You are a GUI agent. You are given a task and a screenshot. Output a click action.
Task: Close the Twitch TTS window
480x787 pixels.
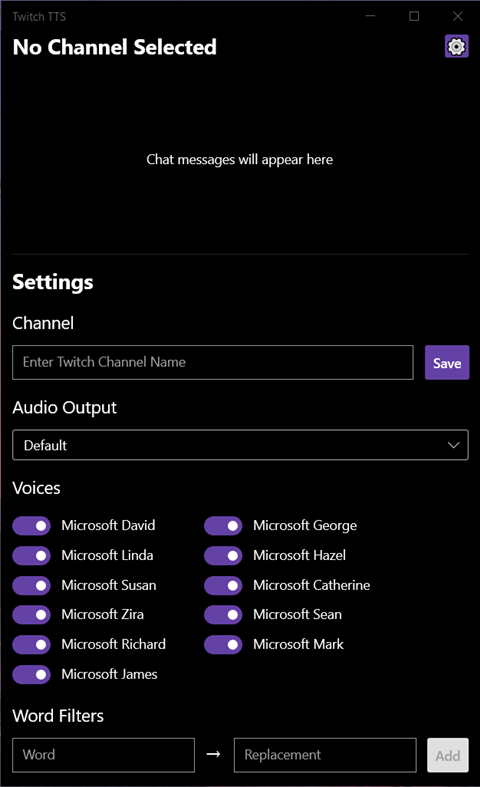pos(458,16)
